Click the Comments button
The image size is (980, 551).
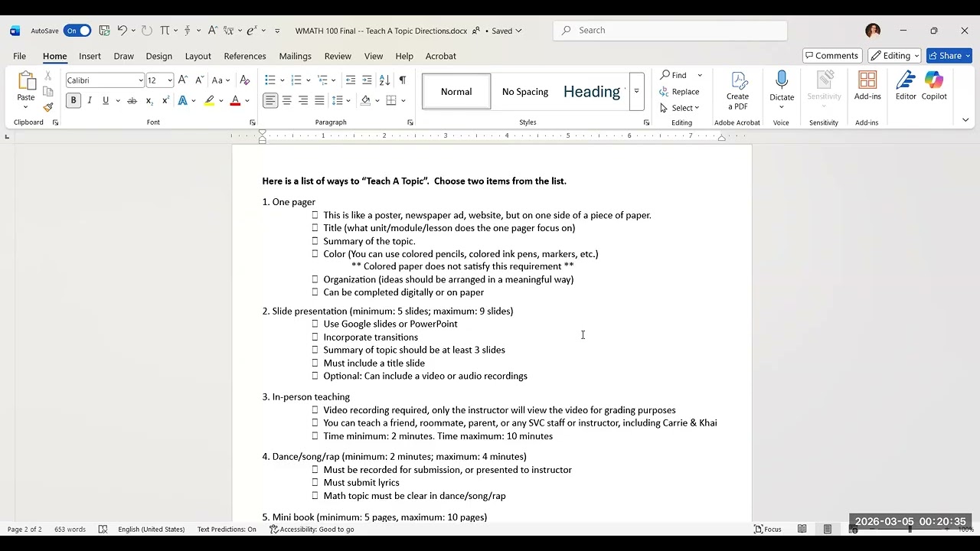tap(832, 56)
